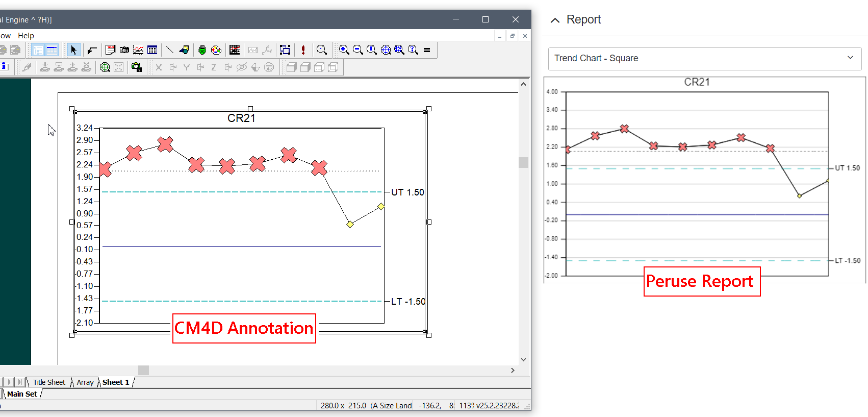Insert a chart annotation from toolbar

[x=138, y=50]
